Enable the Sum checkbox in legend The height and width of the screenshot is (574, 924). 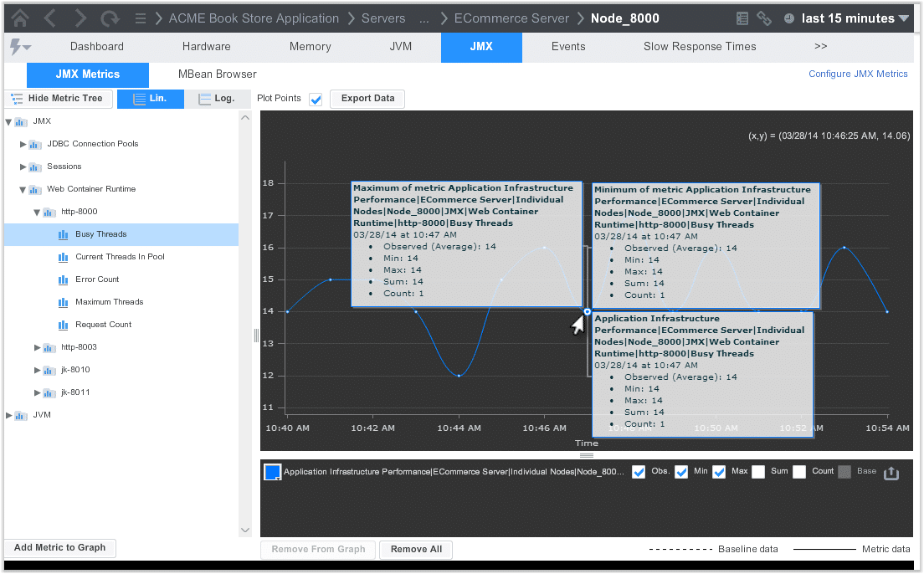pyautogui.click(x=758, y=471)
